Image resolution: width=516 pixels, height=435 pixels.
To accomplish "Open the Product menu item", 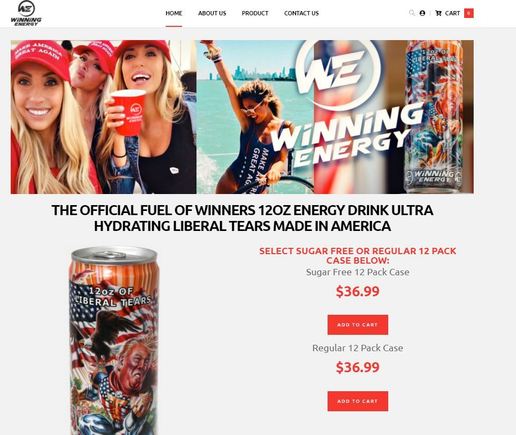I will click(x=255, y=13).
